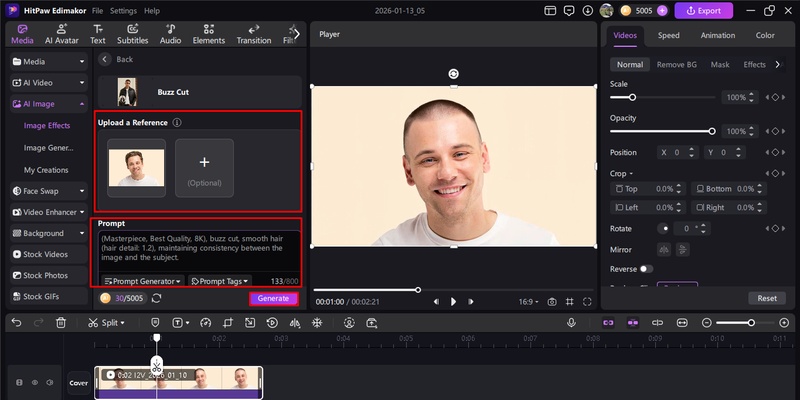Click the Export button
Screen dimensions: 800x400
point(704,10)
